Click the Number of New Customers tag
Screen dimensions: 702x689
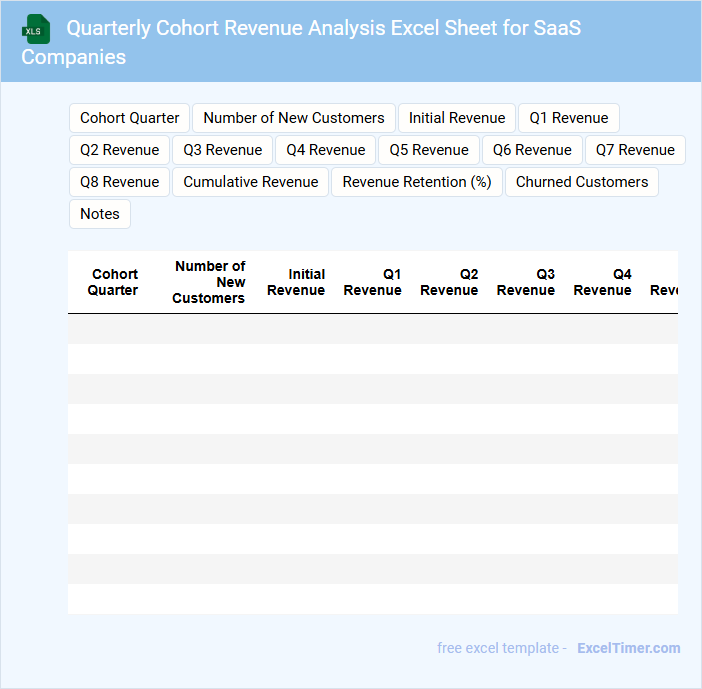293,118
